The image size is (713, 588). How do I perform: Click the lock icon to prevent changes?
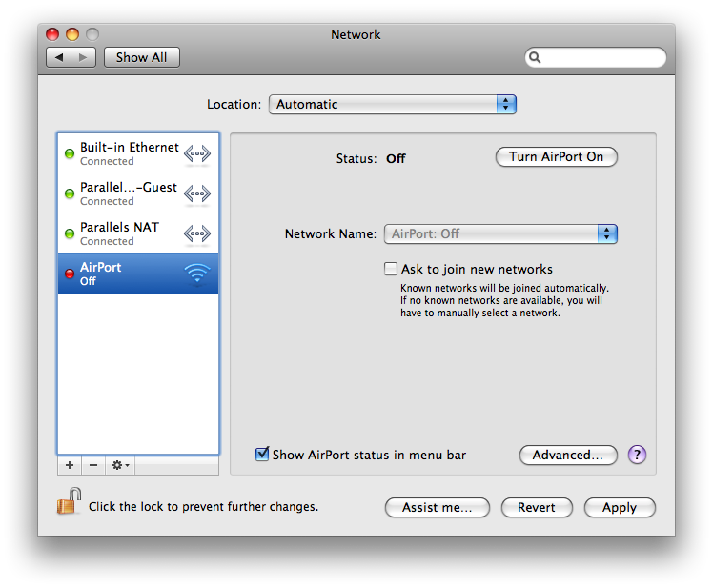pos(69,501)
